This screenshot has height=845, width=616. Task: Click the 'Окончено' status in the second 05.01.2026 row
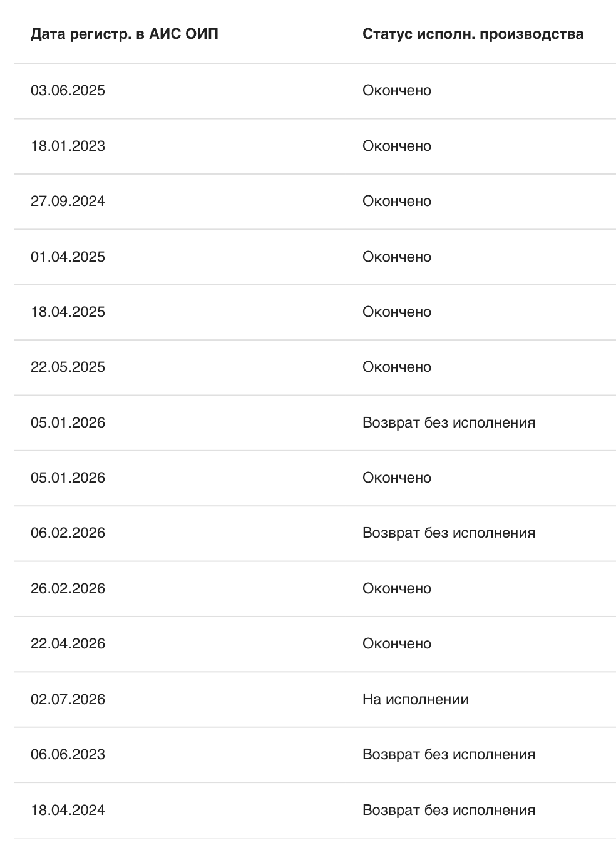click(397, 478)
